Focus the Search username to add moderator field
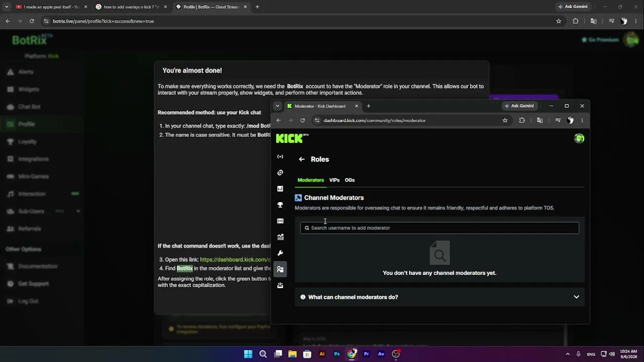The image size is (644, 362). (x=440, y=228)
